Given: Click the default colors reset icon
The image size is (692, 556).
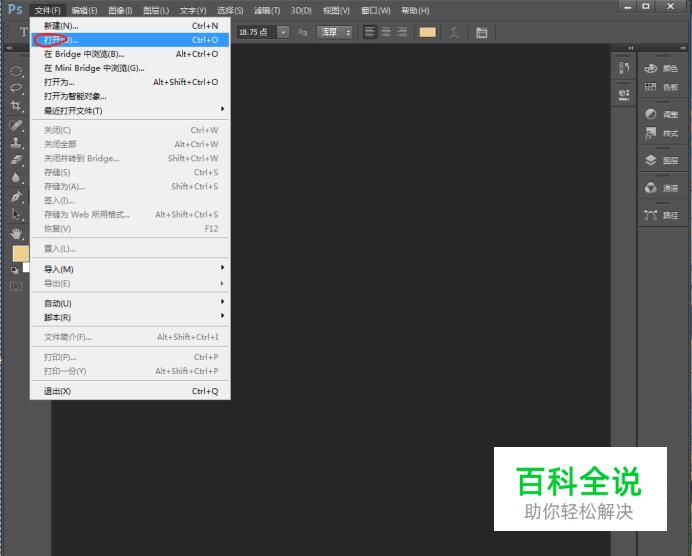Looking at the screenshot, I should 15,270.
